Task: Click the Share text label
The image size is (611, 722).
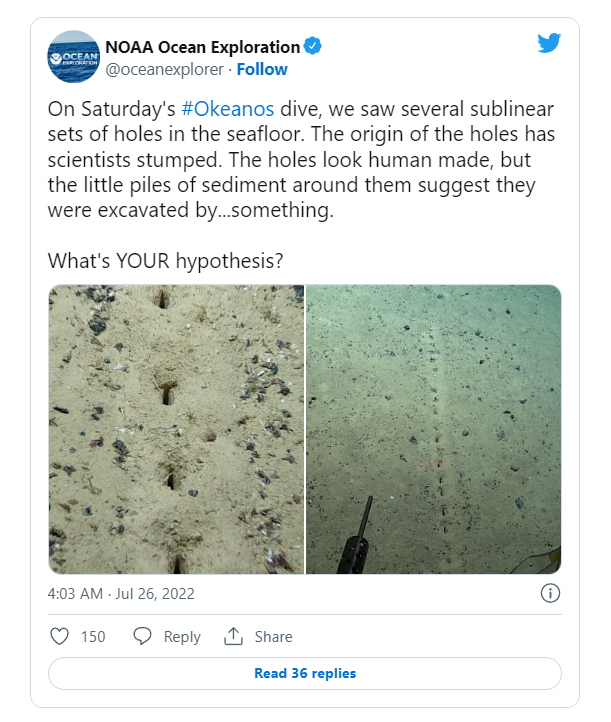Action: click(x=273, y=636)
